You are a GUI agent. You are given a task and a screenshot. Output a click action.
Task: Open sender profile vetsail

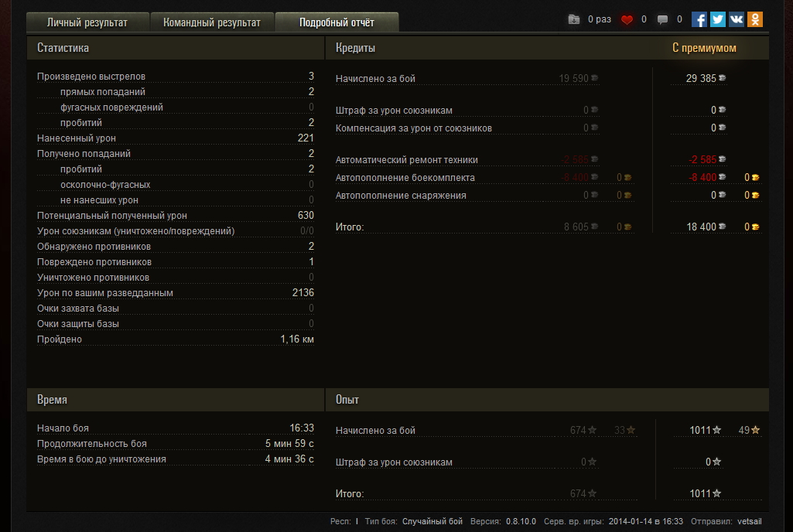point(750,521)
